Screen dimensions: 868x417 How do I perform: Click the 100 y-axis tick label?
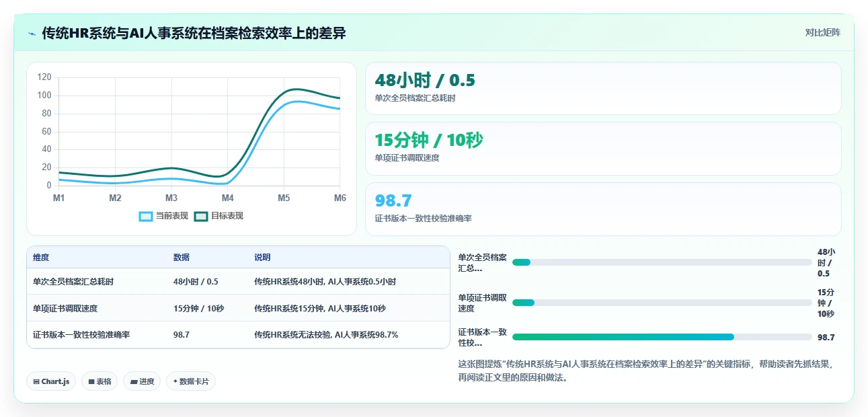click(x=44, y=96)
